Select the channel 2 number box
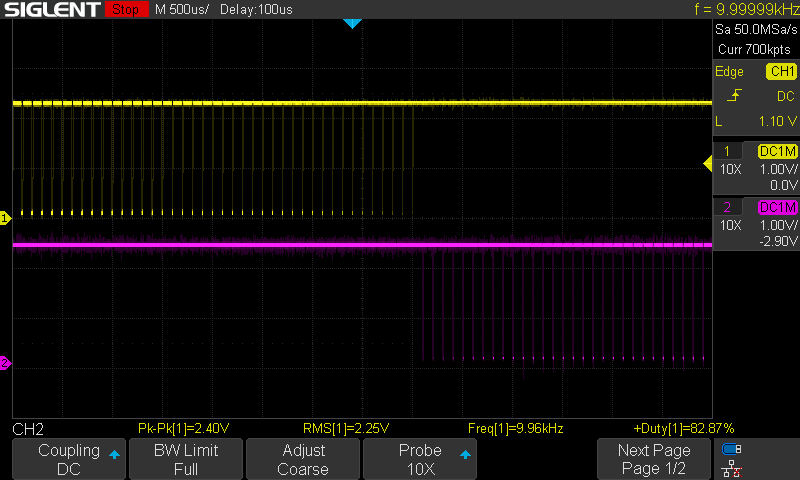Screen dimensions: 800x480 coord(727,207)
